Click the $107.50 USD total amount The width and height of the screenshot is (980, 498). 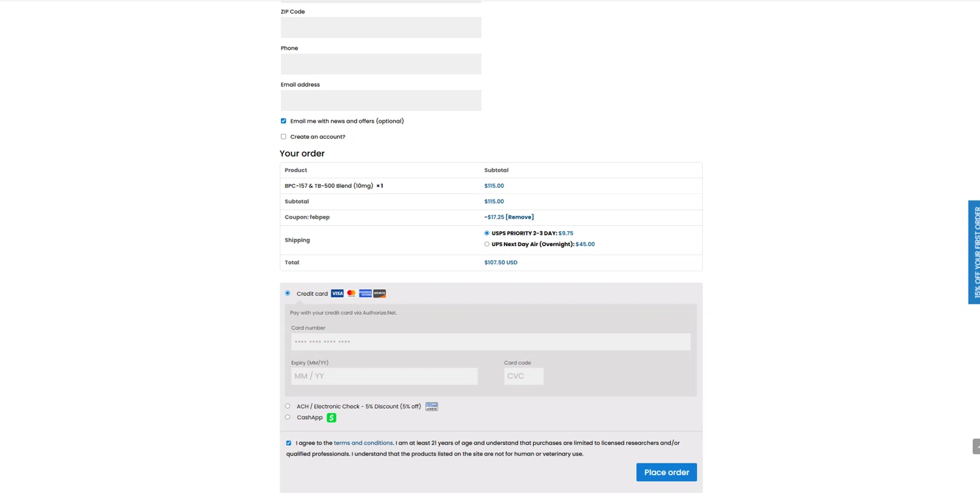pos(501,262)
